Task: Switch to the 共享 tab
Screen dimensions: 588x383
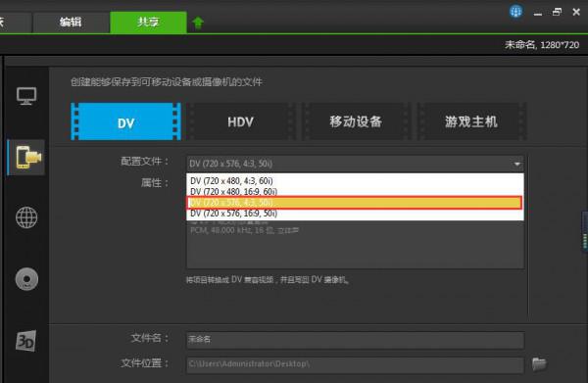Action: tap(148, 22)
